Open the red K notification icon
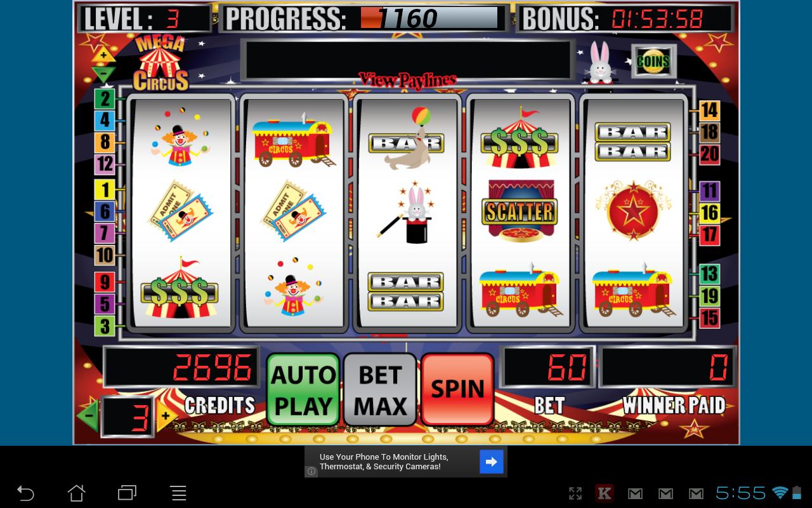Image resolution: width=812 pixels, height=508 pixels. click(x=605, y=493)
